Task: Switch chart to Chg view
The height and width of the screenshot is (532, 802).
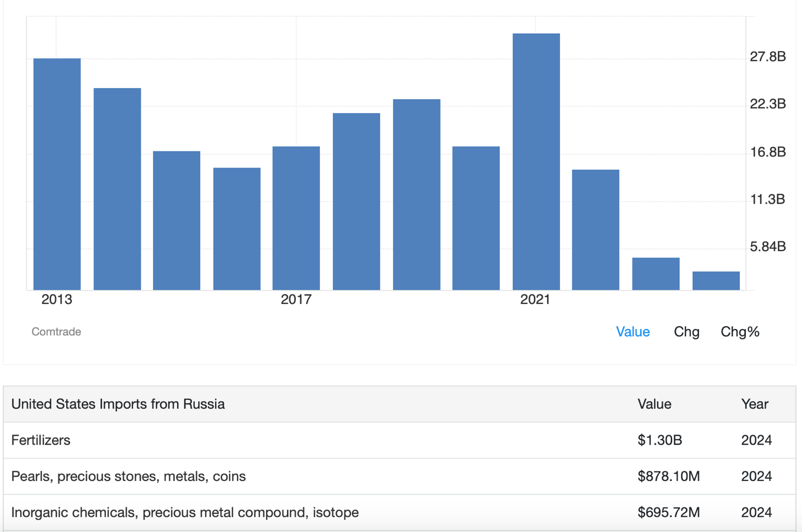Action: tap(687, 332)
